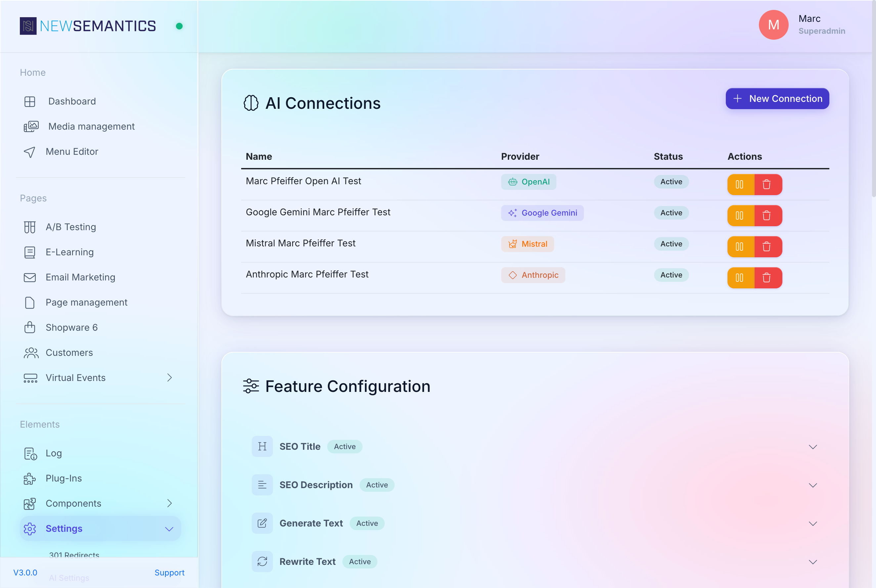Image resolution: width=876 pixels, height=588 pixels.
Task: Click the Log document icon
Action: click(x=30, y=453)
